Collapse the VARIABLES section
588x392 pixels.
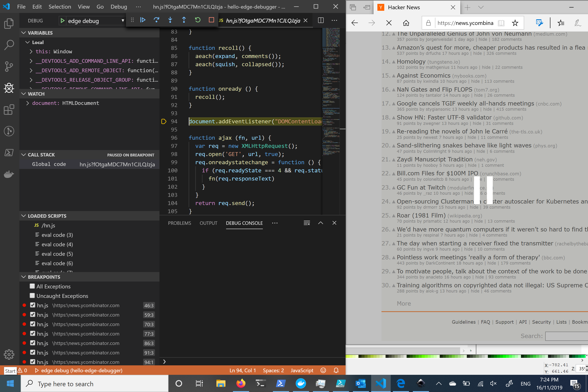pyautogui.click(x=89, y=33)
